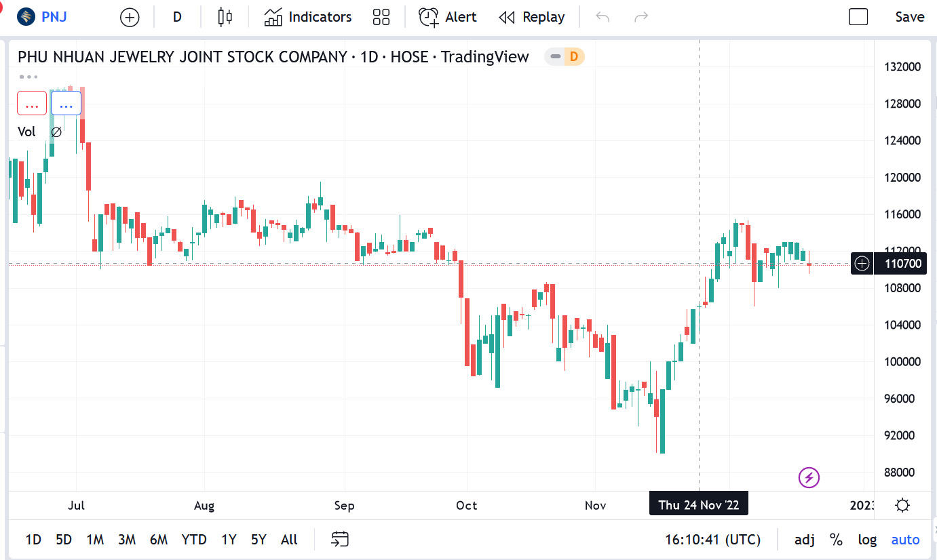
Task: Open the Indicators panel
Action: (x=308, y=17)
